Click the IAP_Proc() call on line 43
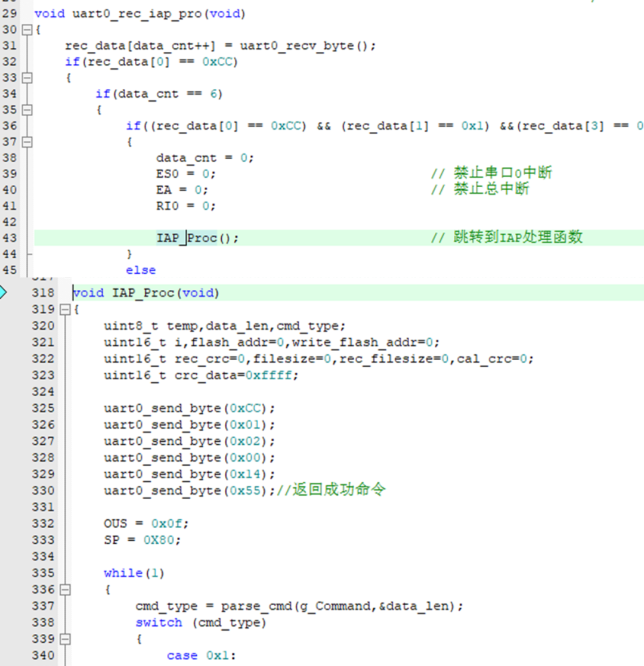The height and width of the screenshot is (666, 644). 197,238
